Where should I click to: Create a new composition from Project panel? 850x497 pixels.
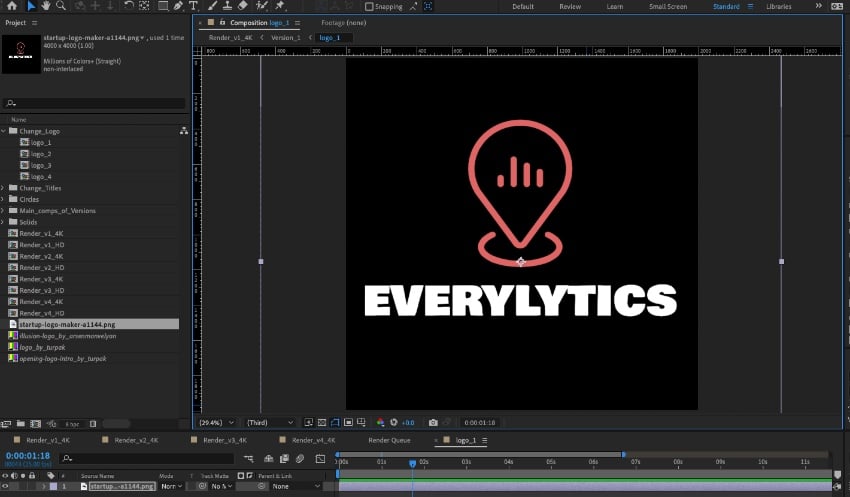(35, 424)
